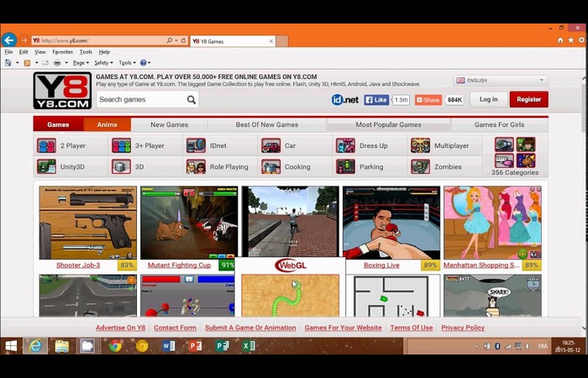The height and width of the screenshot is (378, 588).
Task: Click the Role Playing category icon
Action: pyautogui.click(x=196, y=166)
